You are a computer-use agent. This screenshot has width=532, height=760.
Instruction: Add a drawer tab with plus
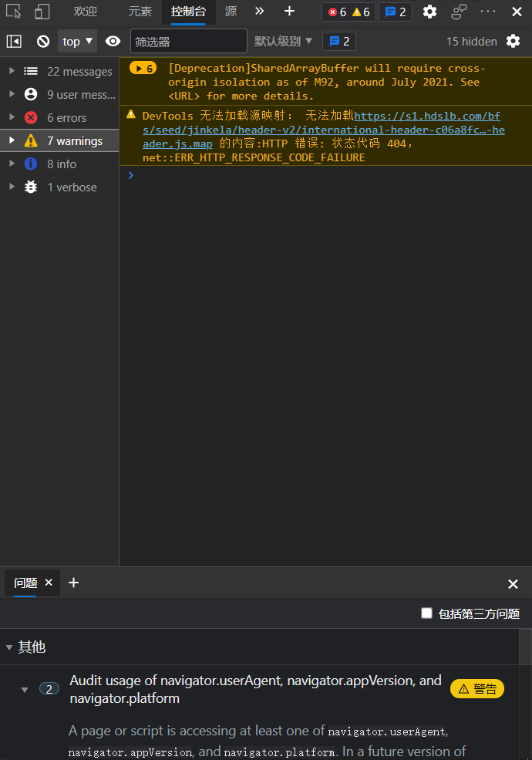tap(74, 583)
